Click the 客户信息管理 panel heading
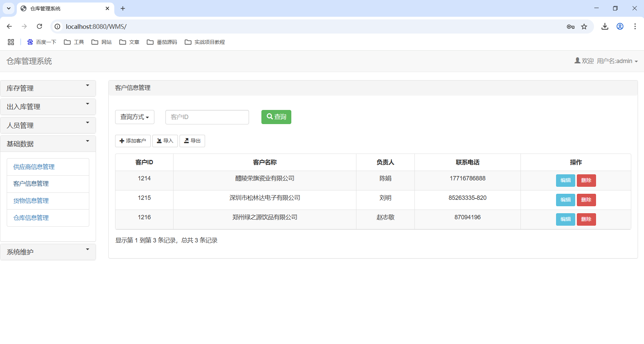The image size is (644, 344). click(133, 88)
